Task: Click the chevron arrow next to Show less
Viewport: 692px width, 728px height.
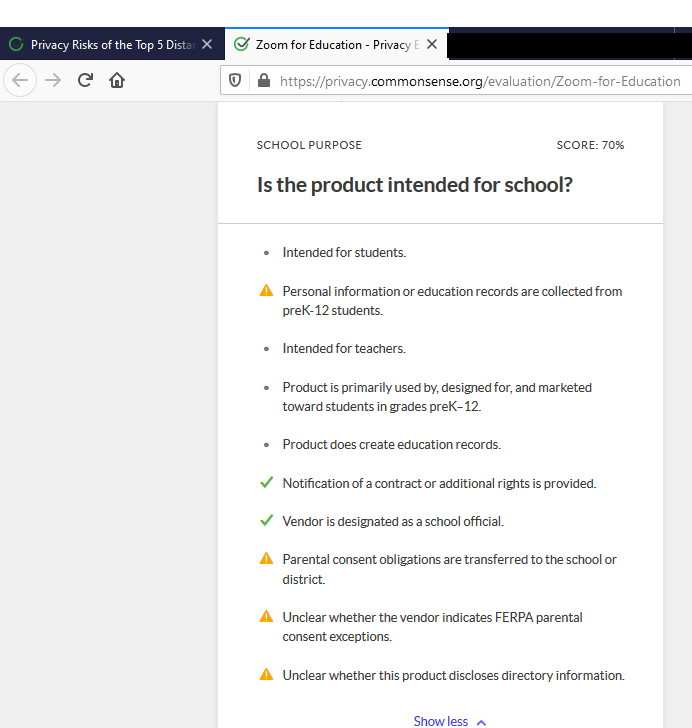Action: pyautogui.click(x=482, y=722)
